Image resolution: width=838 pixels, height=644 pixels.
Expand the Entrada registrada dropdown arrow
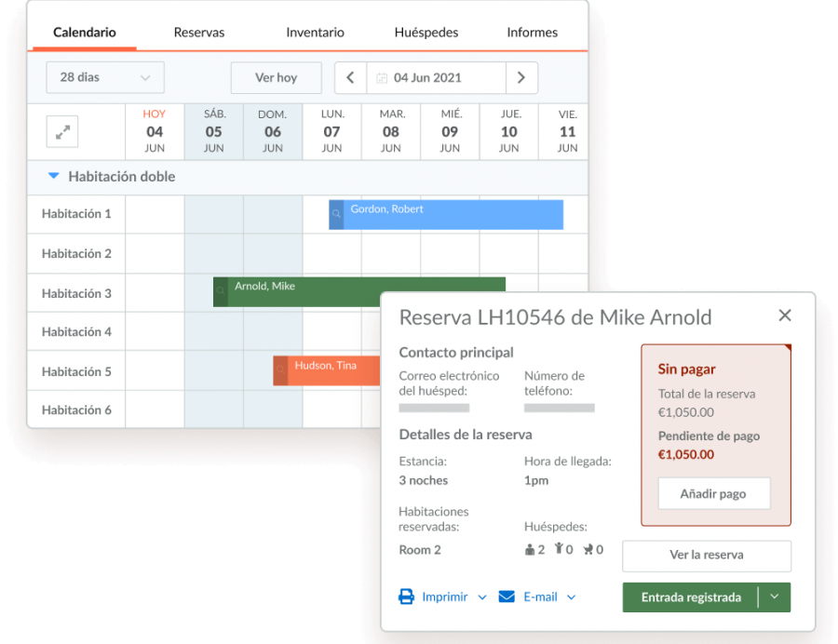click(775, 597)
